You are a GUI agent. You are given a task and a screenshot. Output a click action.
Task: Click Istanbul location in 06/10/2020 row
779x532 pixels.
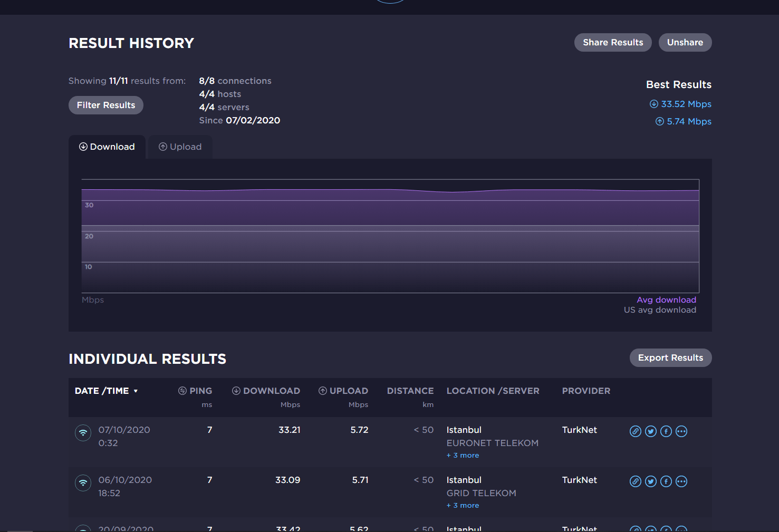tap(464, 480)
